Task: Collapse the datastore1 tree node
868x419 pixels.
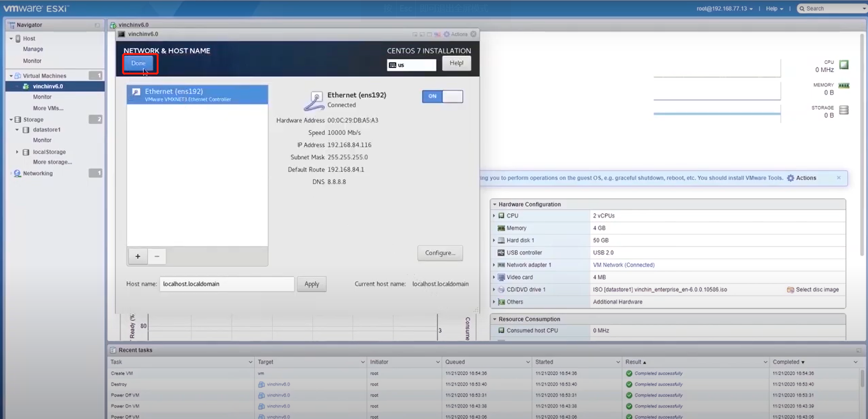Action: [x=17, y=130]
